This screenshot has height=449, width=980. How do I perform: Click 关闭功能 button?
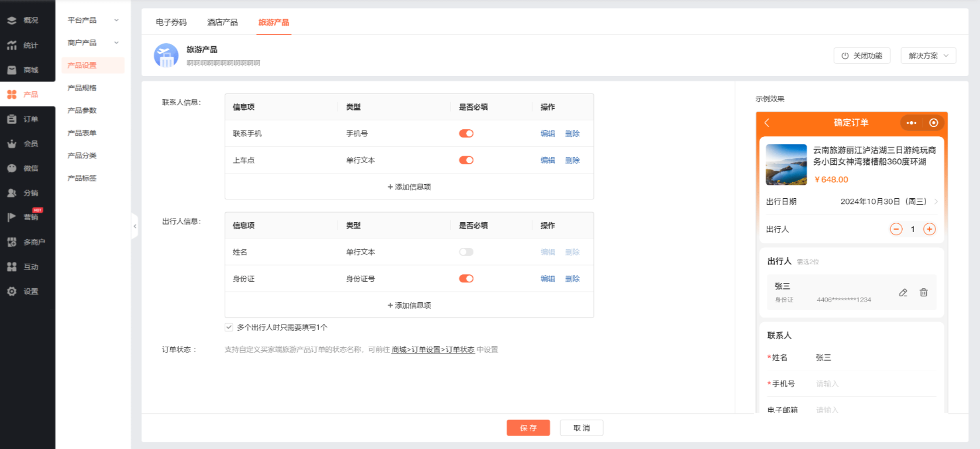click(x=862, y=56)
